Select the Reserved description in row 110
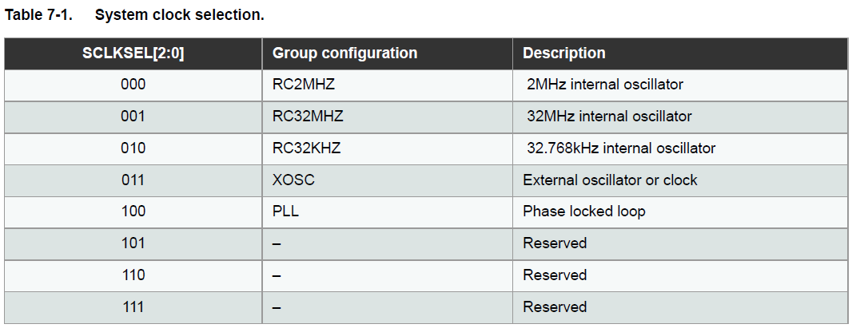868x336 pixels. (x=555, y=275)
